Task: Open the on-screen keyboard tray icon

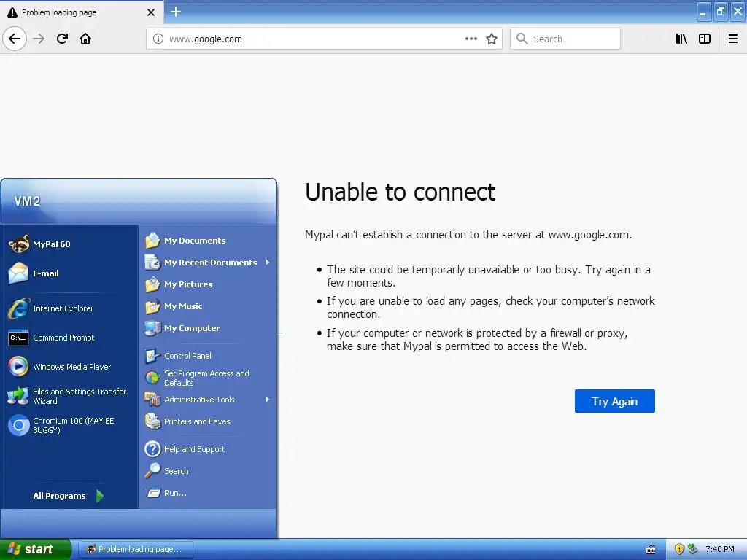Action: [x=650, y=550]
